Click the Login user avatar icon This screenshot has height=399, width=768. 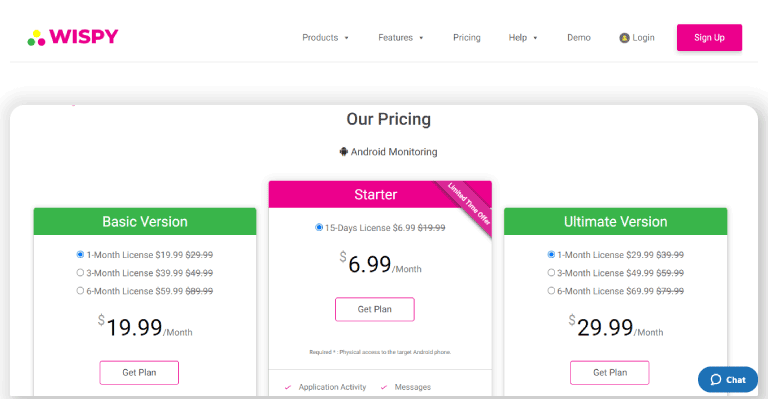[624, 38]
